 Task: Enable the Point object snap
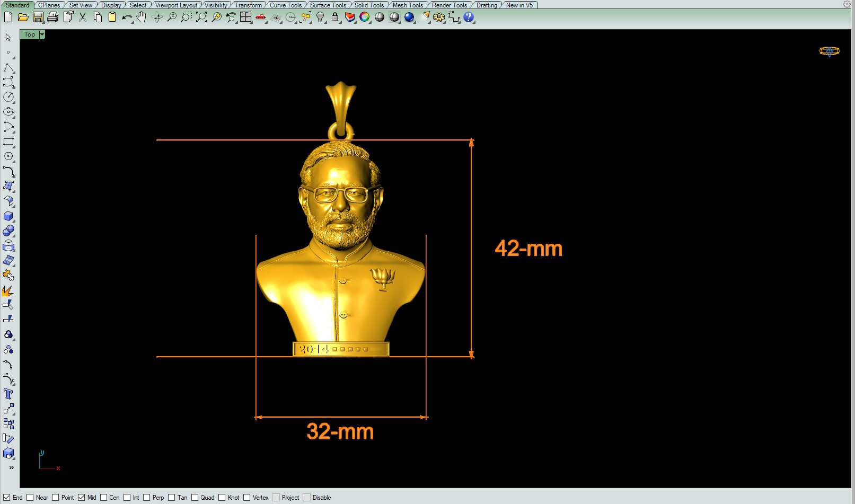[55, 498]
